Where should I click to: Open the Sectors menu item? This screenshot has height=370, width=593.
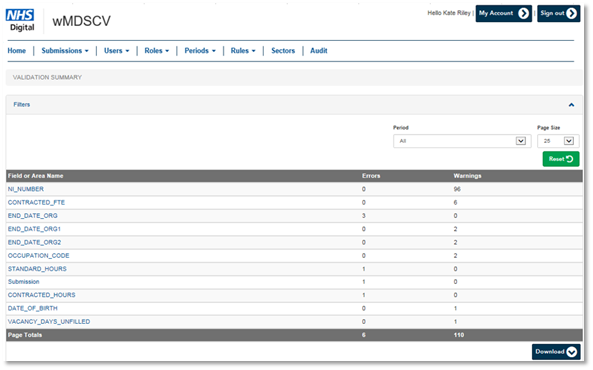pos(283,51)
